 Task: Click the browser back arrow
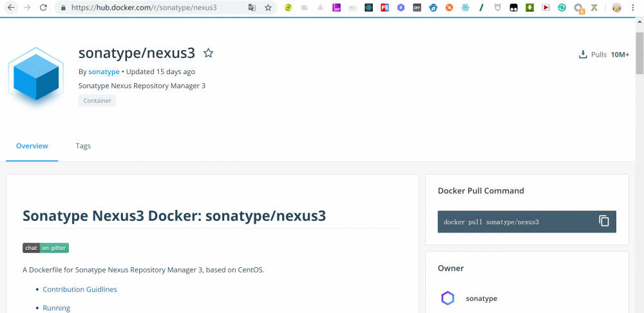coord(11,8)
